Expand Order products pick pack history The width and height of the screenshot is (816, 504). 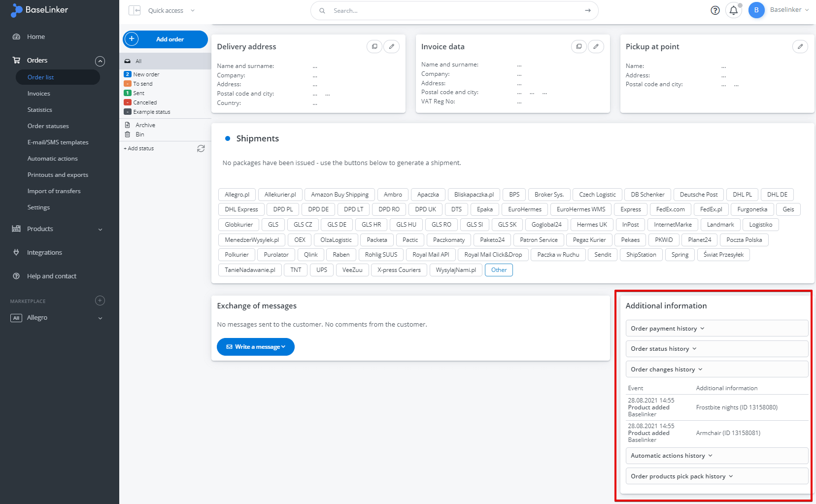click(717, 476)
